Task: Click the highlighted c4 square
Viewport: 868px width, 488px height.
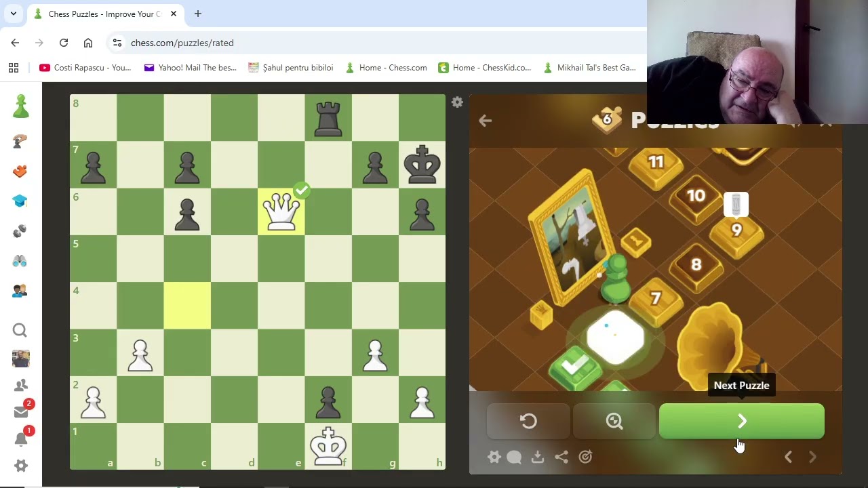Action: 187,306
